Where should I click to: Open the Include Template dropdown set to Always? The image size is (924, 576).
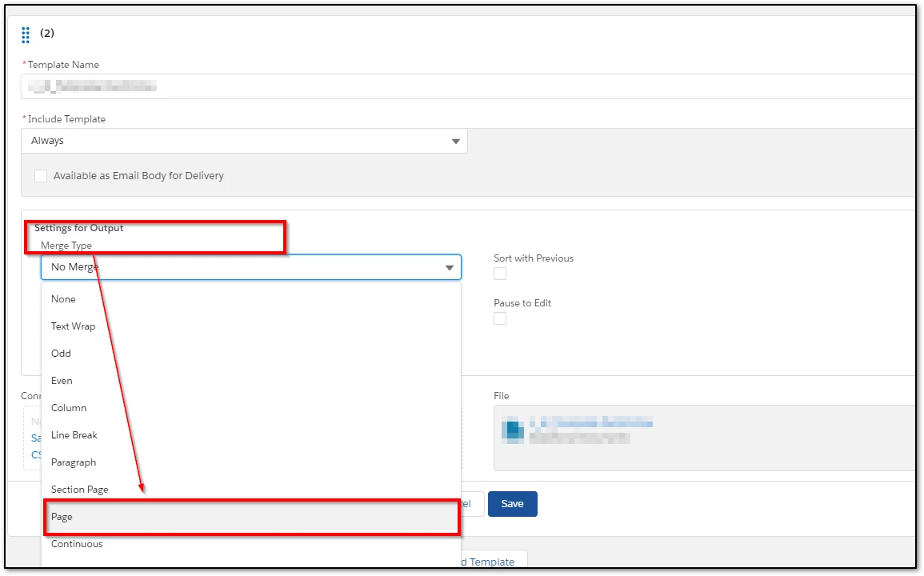coord(245,141)
